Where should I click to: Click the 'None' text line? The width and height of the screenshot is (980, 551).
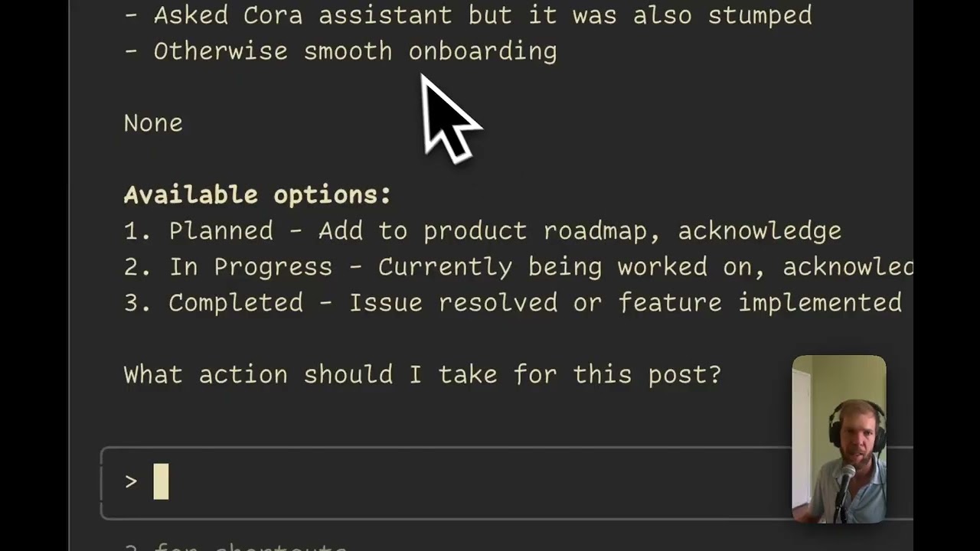[153, 123]
